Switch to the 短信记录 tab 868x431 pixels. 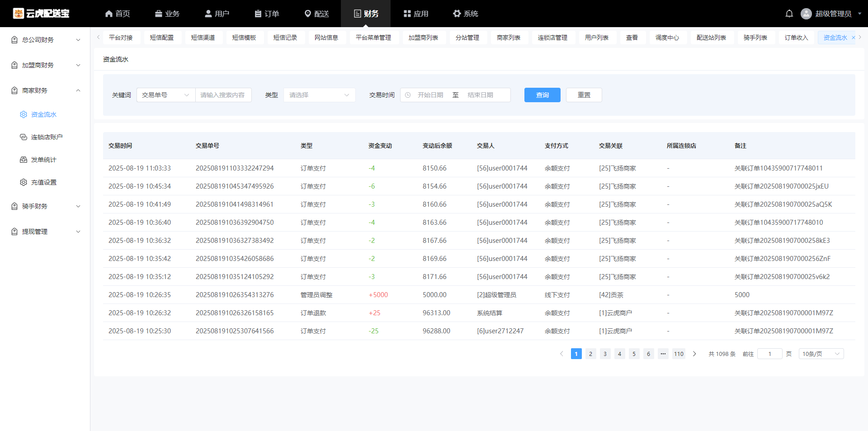[285, 38]
